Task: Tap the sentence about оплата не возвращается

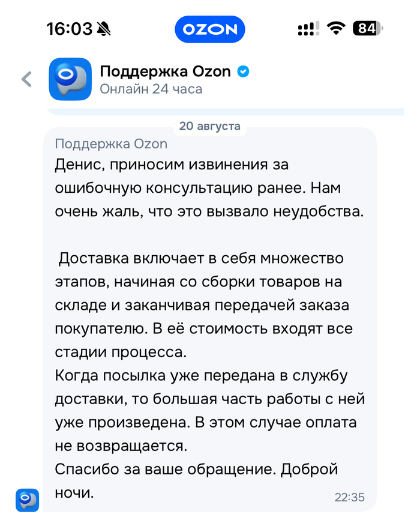Action: [204, 434]
